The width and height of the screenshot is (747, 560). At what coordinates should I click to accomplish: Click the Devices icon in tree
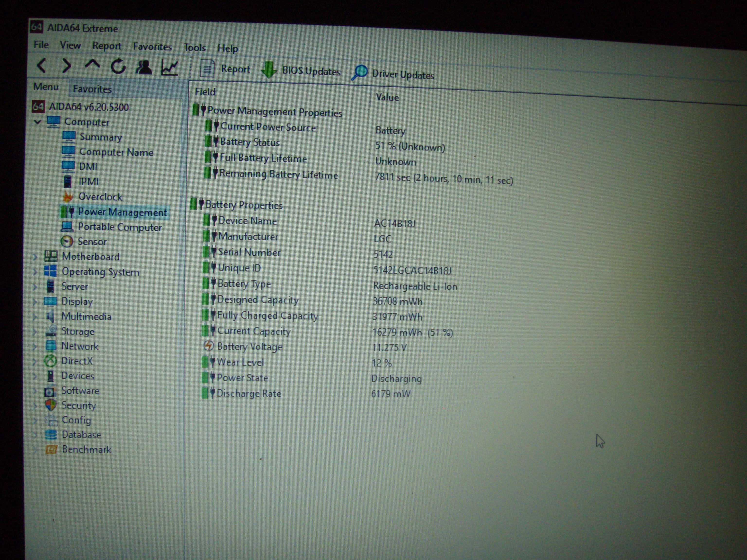51,376
